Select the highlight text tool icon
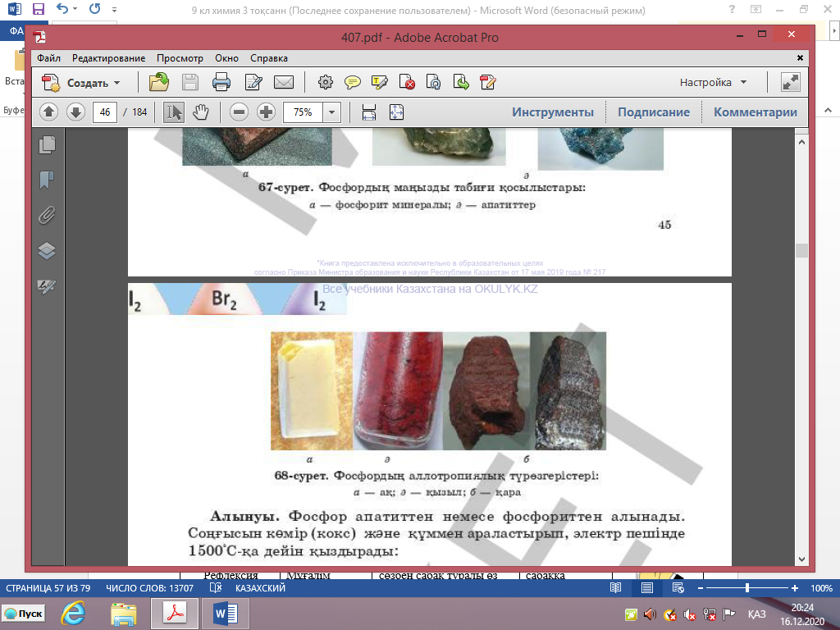840x630 pixels. [x=379, y=83]
